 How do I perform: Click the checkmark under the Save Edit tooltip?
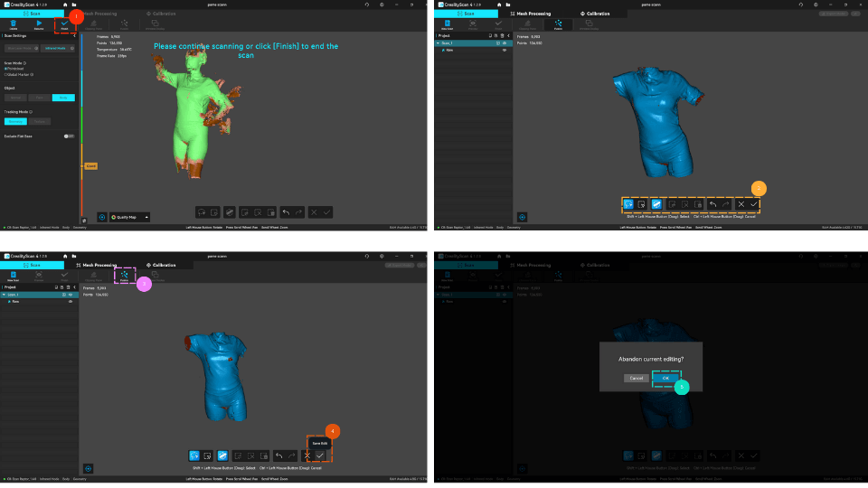coord(320,455)
